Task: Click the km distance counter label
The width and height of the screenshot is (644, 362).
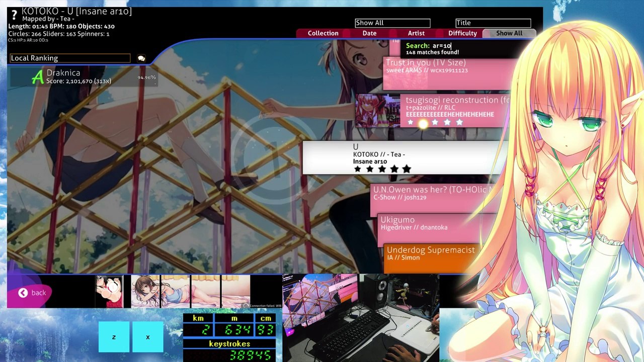Action: [x=198, y=318]
